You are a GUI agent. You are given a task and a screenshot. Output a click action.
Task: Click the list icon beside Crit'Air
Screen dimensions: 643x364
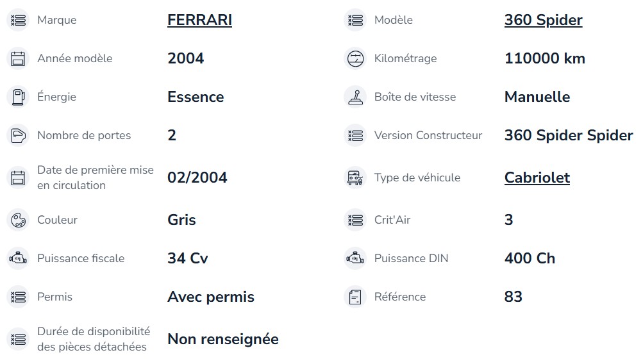[x=355, y=220]
